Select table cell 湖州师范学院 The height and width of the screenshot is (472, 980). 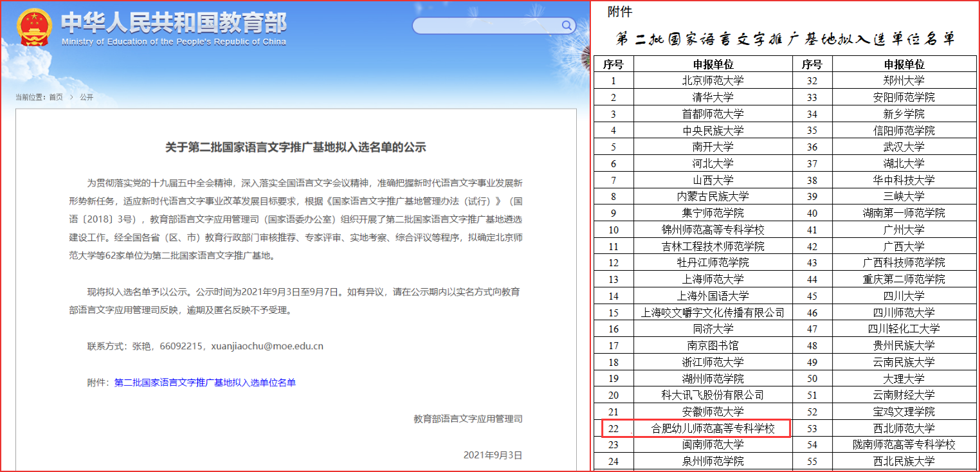pos(713,379)
